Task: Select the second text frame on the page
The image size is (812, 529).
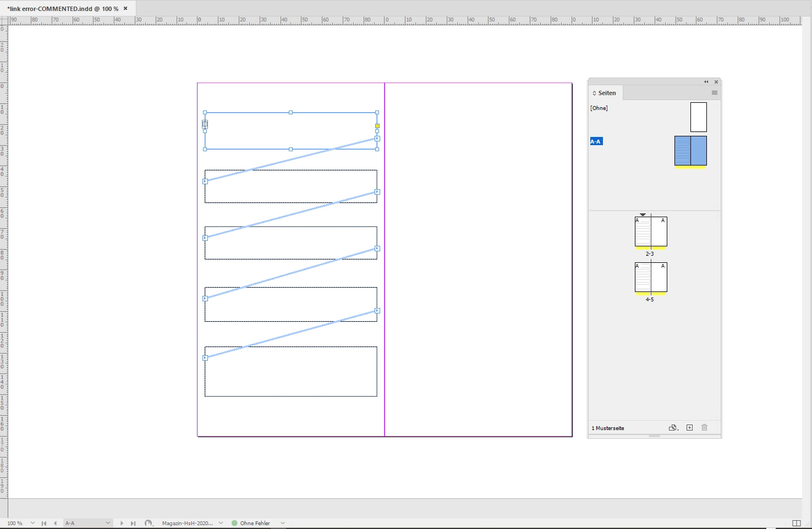Action: point(291,186)
